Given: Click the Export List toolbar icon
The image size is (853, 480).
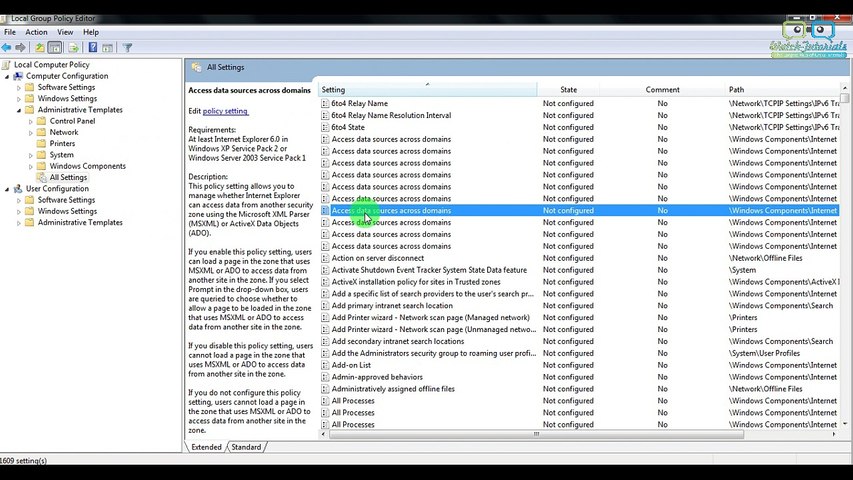Looking at the screenshot, I should coord(73,48).
